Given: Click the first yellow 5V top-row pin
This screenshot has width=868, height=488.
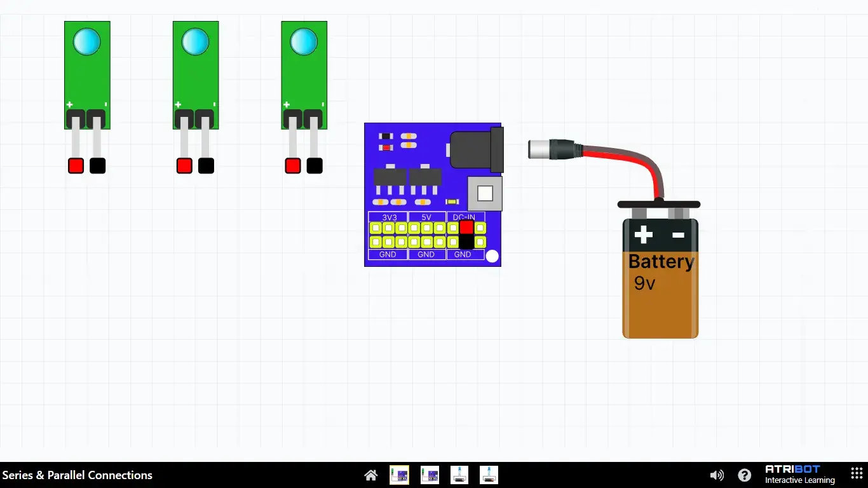Looking at the screenshot, I should (x=414, y=227).
